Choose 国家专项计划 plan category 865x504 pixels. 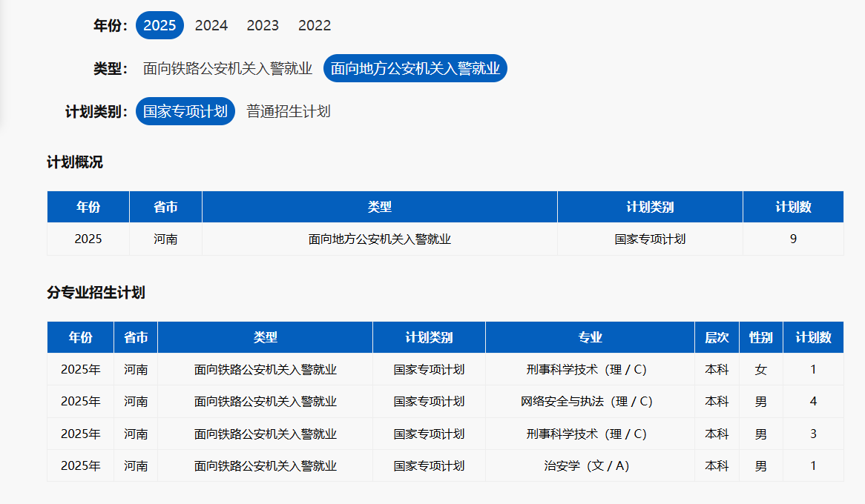tap(185, 111)
